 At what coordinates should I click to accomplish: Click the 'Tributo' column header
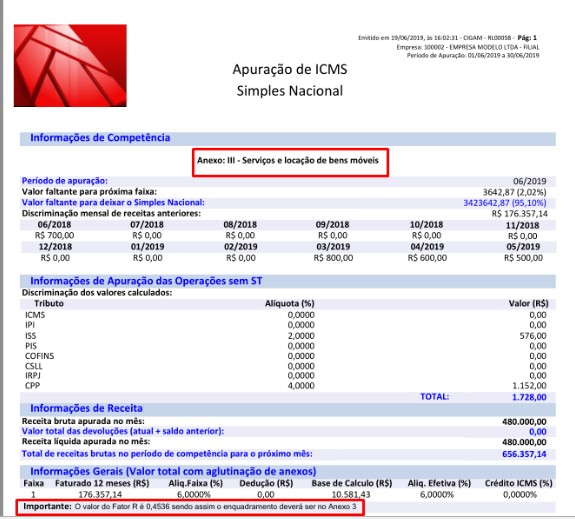(x=49, y=303)
